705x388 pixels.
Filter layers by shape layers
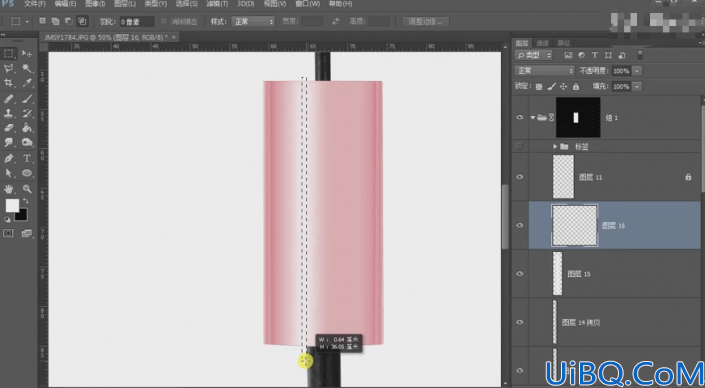pyautogui.click(x=608, y=55)
